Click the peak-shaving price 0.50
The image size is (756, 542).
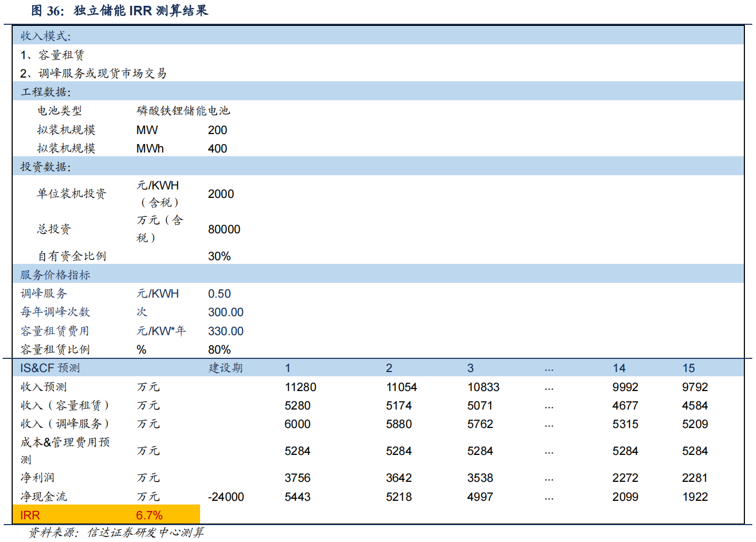pos(219,293)
